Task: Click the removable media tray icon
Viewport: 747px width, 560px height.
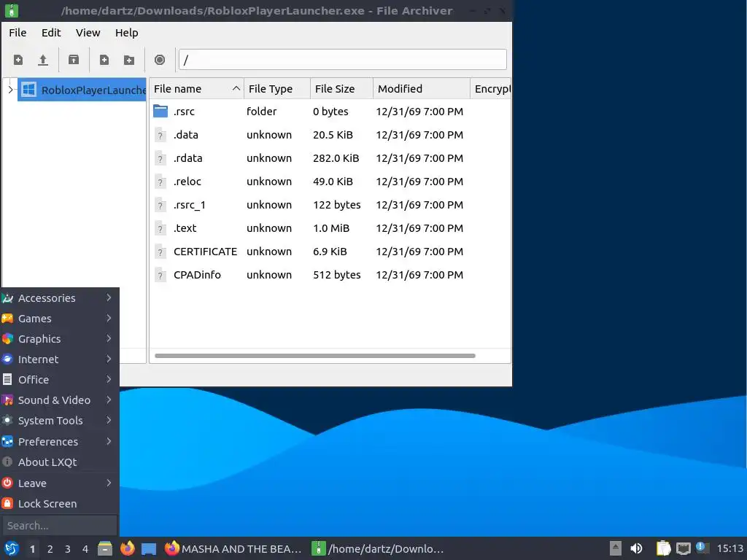Action: 616,548
